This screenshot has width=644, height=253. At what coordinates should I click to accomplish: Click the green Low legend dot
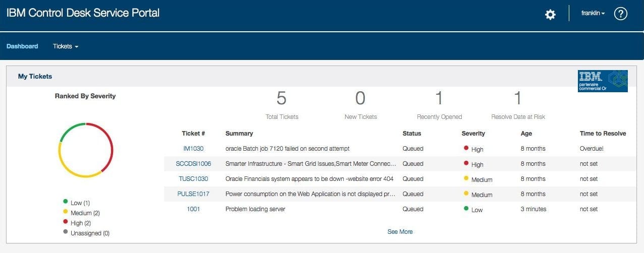click(x=66, y=202)
